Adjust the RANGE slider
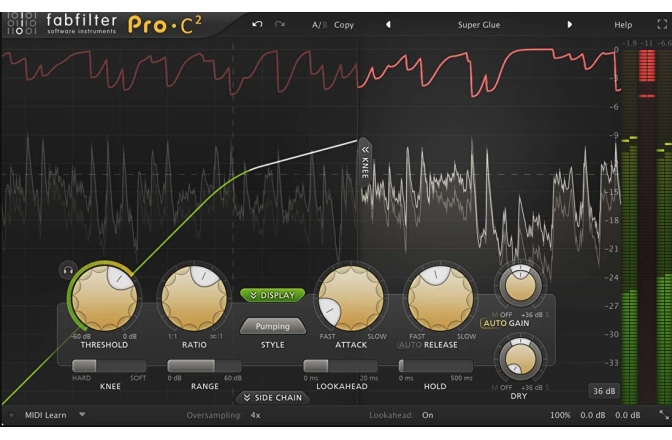 pyautogui.click(x=204, y=365)
